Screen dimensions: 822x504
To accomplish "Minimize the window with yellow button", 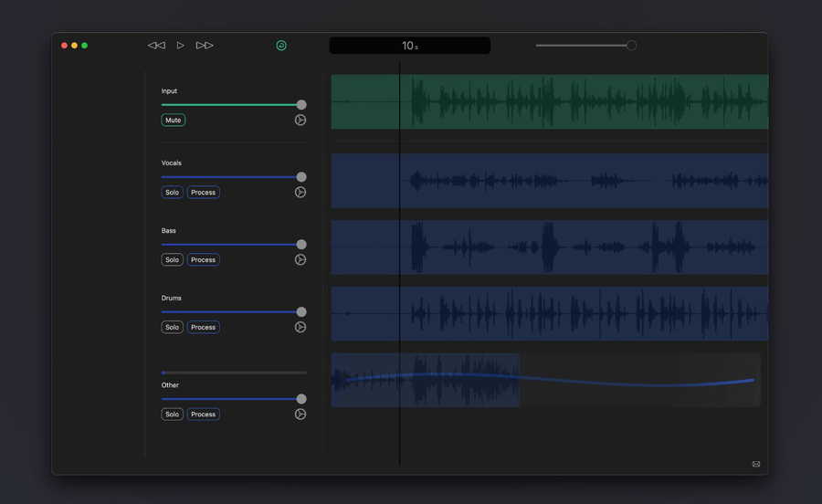I will coord(75,46).
